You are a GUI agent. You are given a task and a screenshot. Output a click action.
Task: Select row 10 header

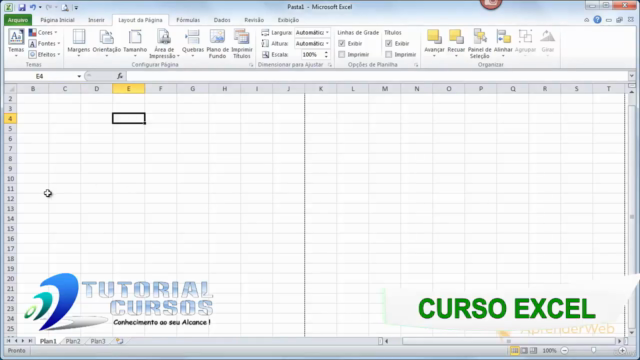10,179
